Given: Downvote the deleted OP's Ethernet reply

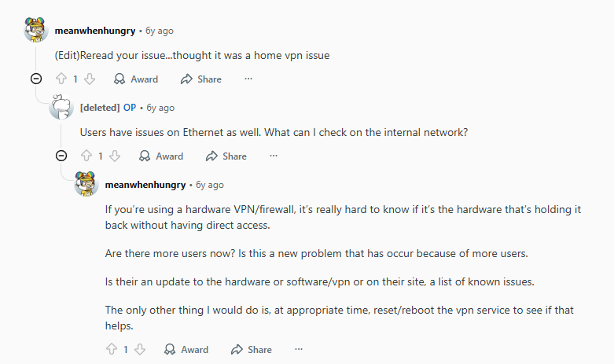Looking at the screenshot, I should click(x=115, y=156).
